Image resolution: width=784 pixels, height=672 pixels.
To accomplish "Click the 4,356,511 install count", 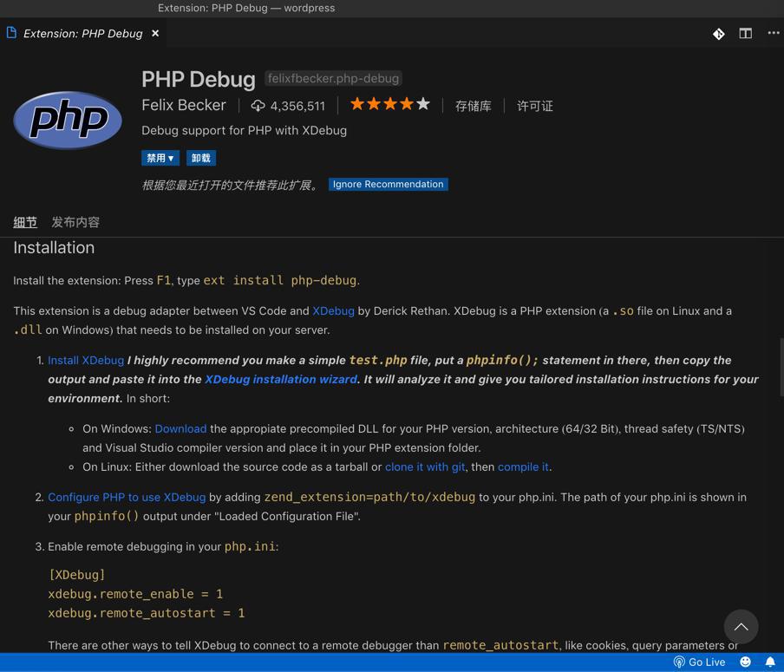I will 297,106.
